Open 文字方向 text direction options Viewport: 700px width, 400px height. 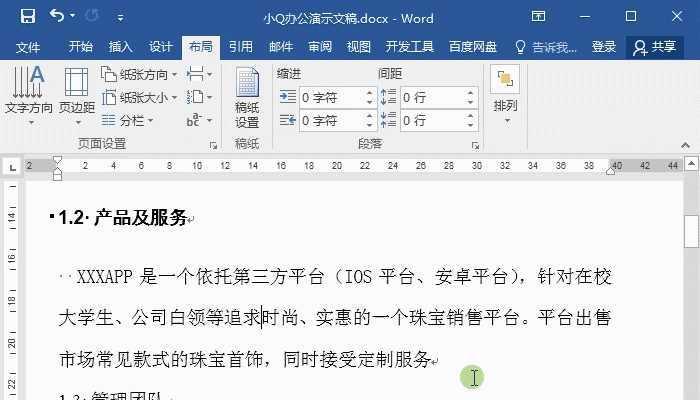[x=29, y=95]
